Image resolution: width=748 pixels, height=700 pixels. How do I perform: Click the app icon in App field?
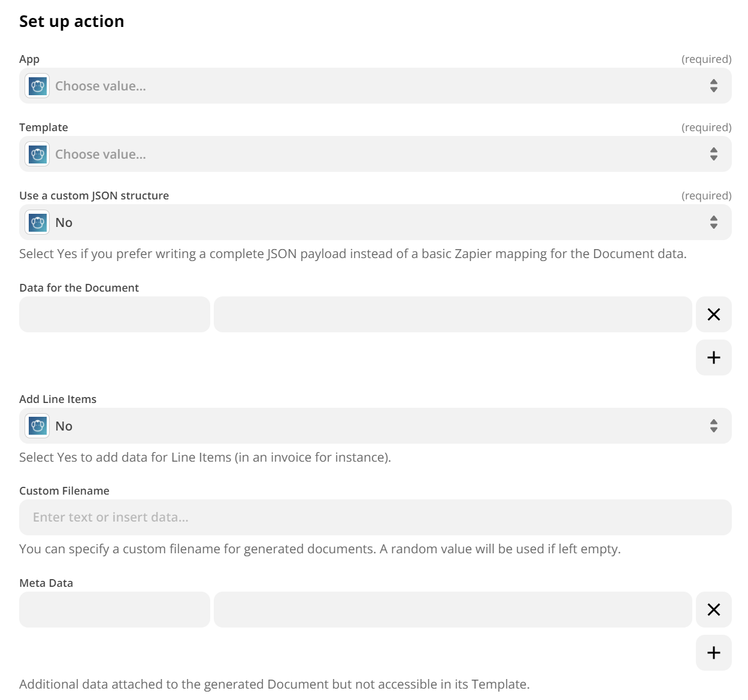[37, 86]
